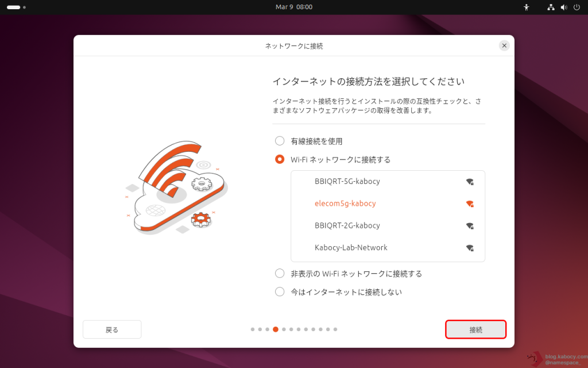Pick the elecom5g-kabocy network entry
The width and height of the screenshot is (588, 368).
345,204
